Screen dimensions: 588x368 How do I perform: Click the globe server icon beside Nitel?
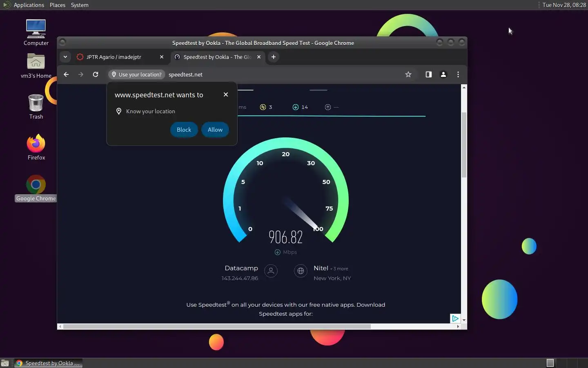301,271
